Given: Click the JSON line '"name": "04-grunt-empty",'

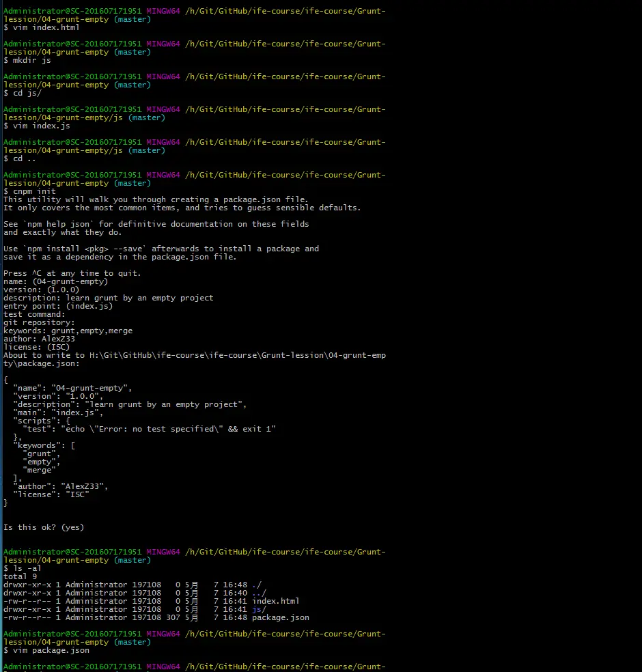Looking at the screenshot, I should click(x=72, y=389).
